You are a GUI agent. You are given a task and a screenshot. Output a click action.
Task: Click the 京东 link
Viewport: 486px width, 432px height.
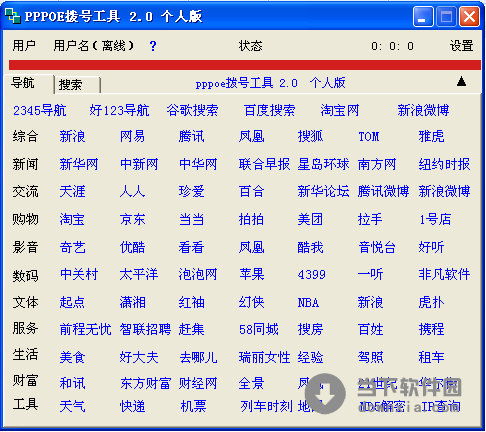pyautogui.click(x=132, y=220)
